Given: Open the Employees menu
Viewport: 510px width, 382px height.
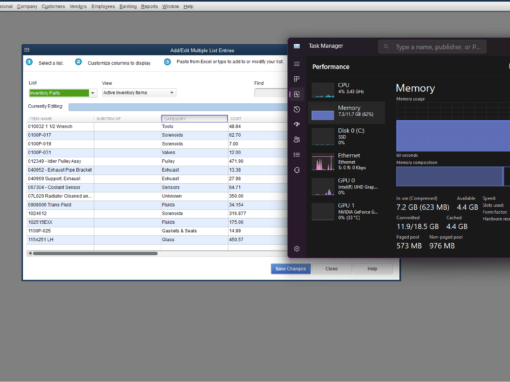Looking at the screenshot, I should click(103, 6).
